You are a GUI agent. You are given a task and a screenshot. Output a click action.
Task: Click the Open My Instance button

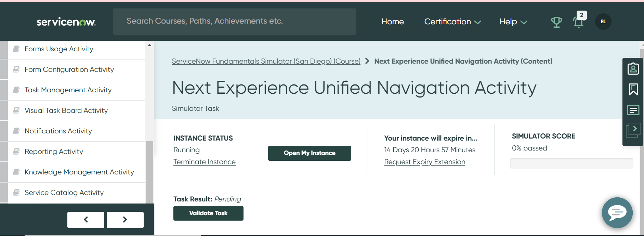tap(310, 153)
